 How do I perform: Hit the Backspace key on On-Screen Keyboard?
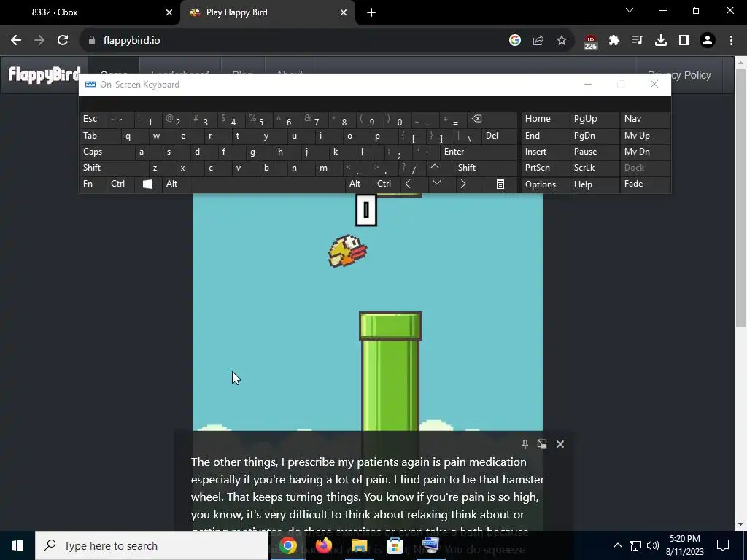point(492,119)
